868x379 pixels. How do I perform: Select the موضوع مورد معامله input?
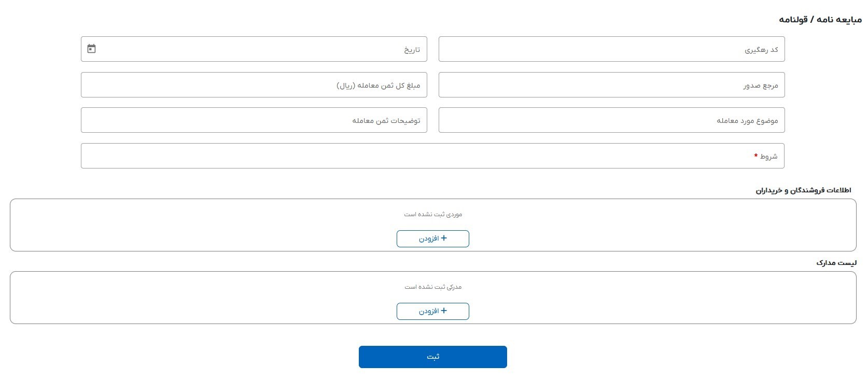click(612, 120)
